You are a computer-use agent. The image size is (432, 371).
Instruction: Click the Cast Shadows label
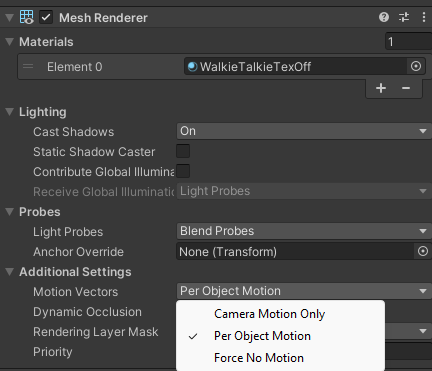coord(73,132)
